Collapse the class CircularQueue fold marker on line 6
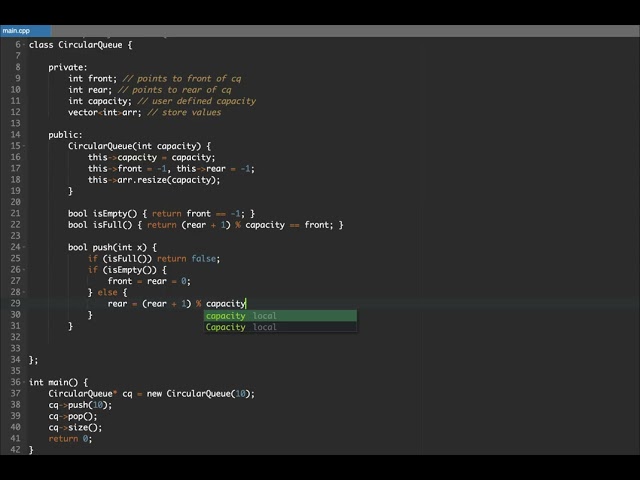 (24, 44)
